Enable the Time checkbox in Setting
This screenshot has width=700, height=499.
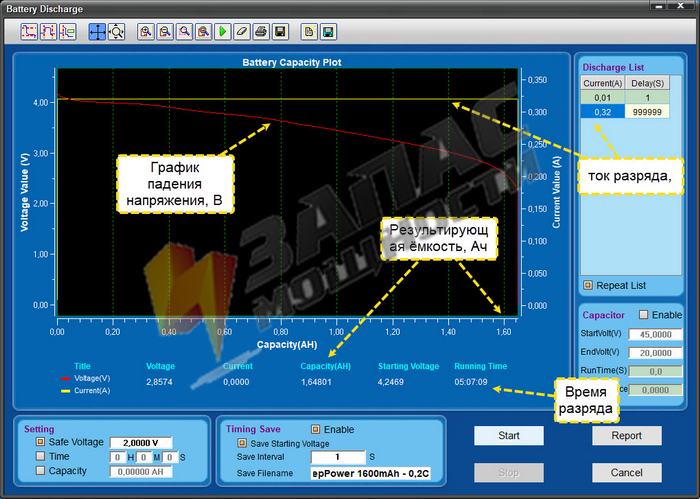[40, 456]
